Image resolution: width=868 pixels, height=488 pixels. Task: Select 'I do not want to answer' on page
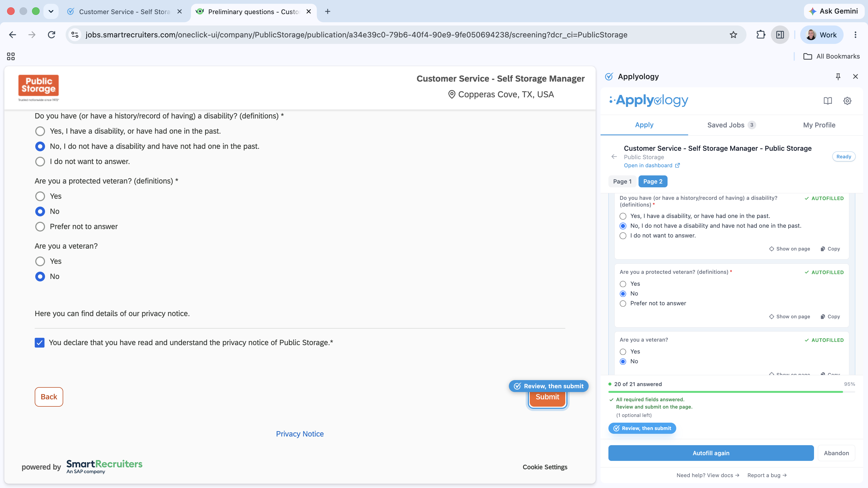pyautogui.click(x=40, y=161)
